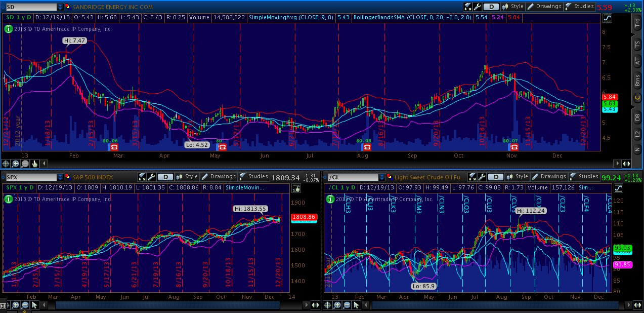
Task: Expand the SPX symbol dropdown
Action: tap(61, 177)
